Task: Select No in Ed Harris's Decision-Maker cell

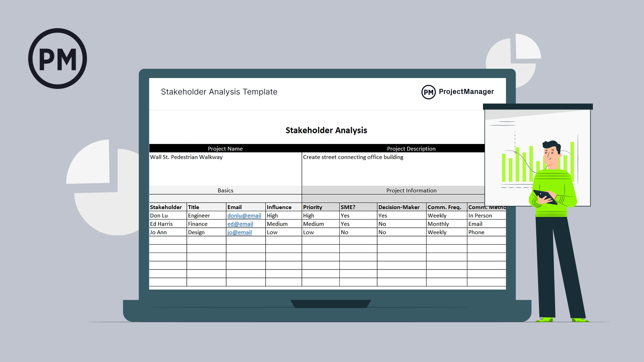Action: pyautogui.click(x=382, y=224)
